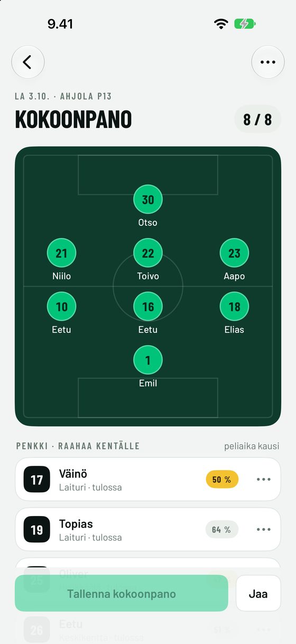296x644 pixels.
Task: Open the options menu for Topias
Action: [x=263, y=529]
